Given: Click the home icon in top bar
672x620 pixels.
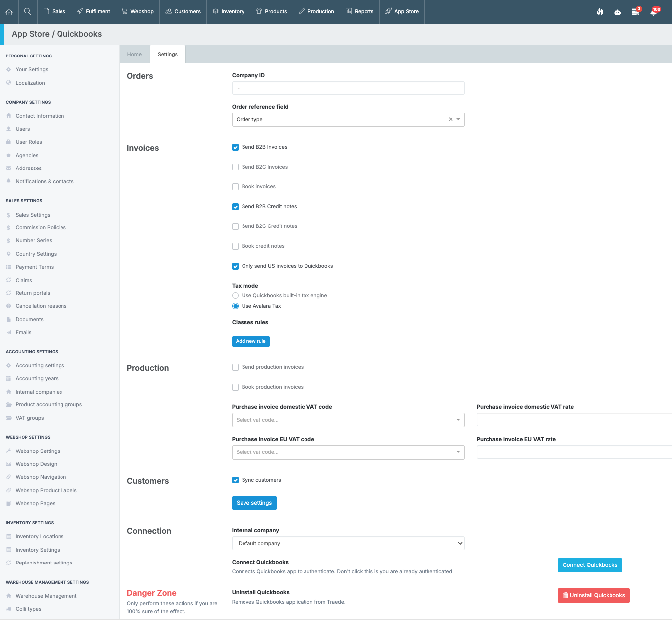Looking at the screenshot, I should [x=9, y=12].
